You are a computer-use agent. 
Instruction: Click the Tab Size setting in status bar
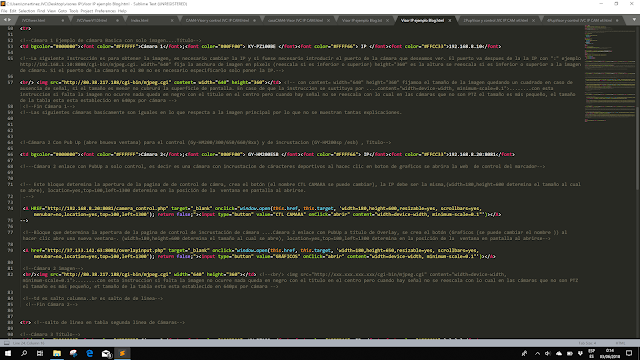point(587,343)
